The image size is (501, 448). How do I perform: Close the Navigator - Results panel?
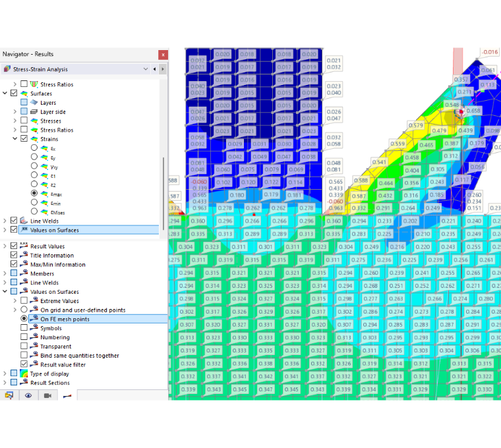(163, 55)
